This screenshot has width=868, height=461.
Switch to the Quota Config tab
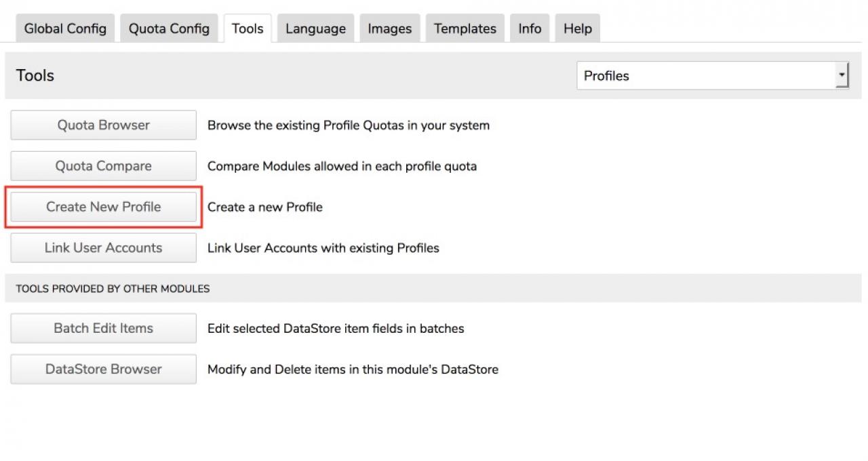(169, 28)
